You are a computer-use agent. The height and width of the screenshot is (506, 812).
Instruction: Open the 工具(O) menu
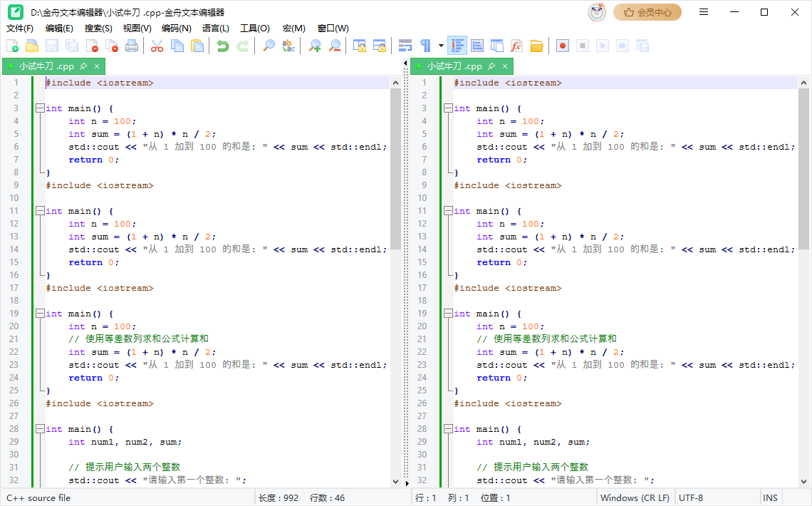pos(255,29)
